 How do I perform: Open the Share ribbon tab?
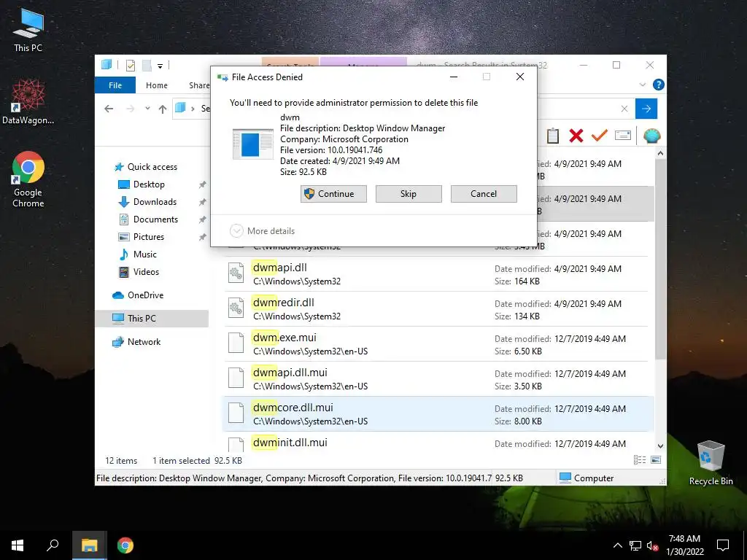[198, 85]
